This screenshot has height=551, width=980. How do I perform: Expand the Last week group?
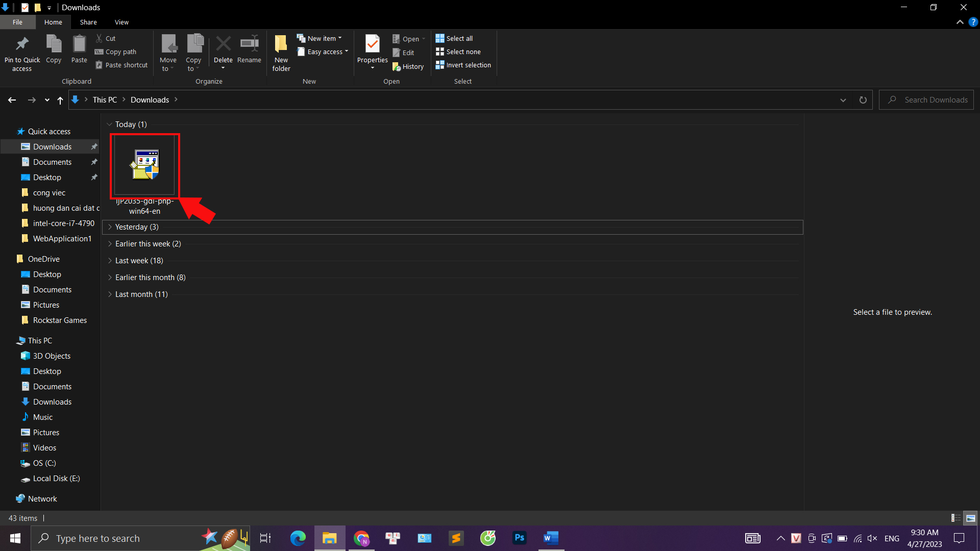coord(109,261)
